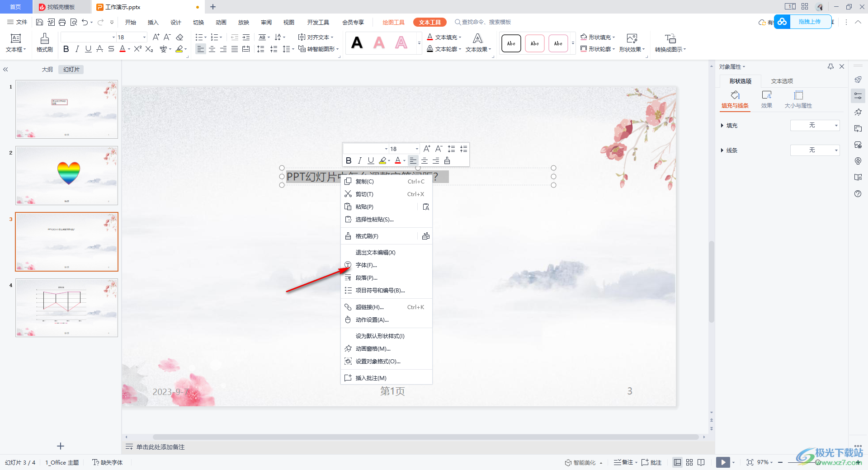
Task: Click paste-as-text icon beside Paste entry
Action: pos(425,207)
